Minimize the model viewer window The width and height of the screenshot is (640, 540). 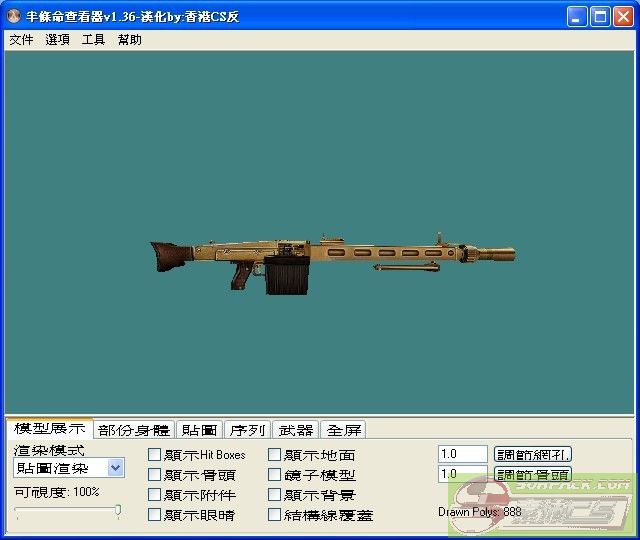(x=577, y=17)
